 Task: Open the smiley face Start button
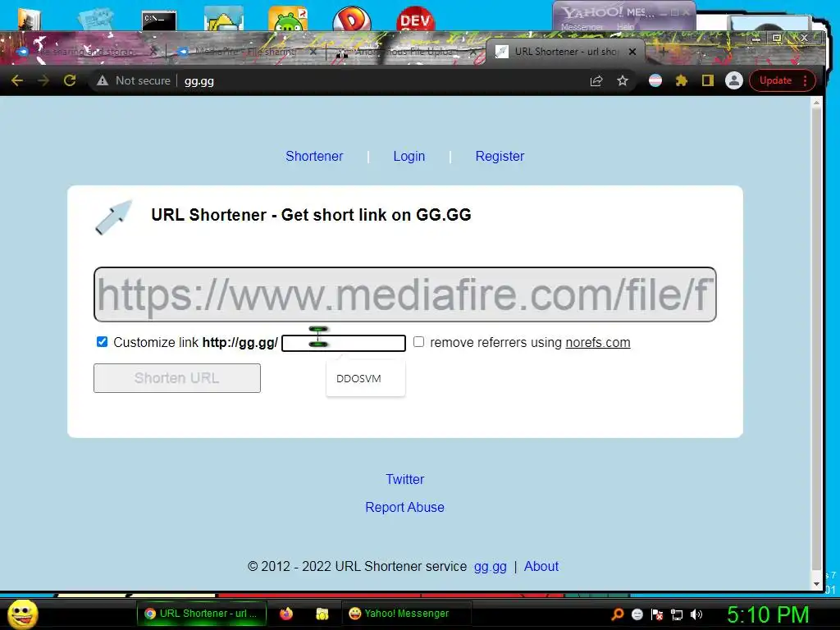[x=22, y=614]
